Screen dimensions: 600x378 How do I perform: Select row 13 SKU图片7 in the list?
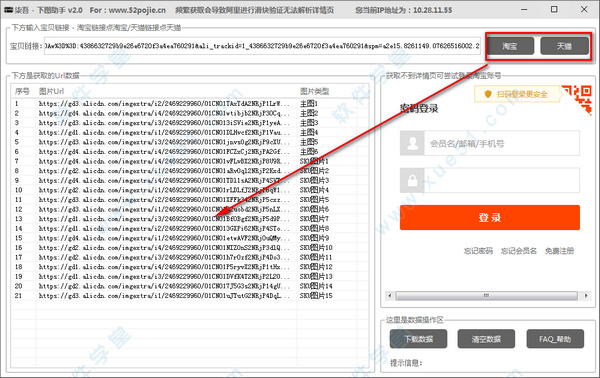190,219
